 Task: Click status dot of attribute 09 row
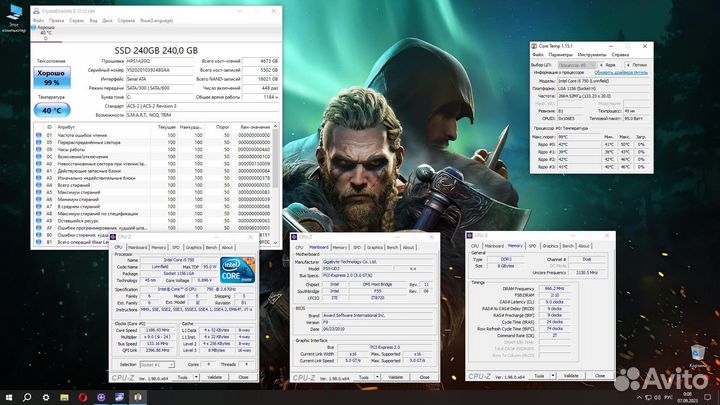coord(39,150)
